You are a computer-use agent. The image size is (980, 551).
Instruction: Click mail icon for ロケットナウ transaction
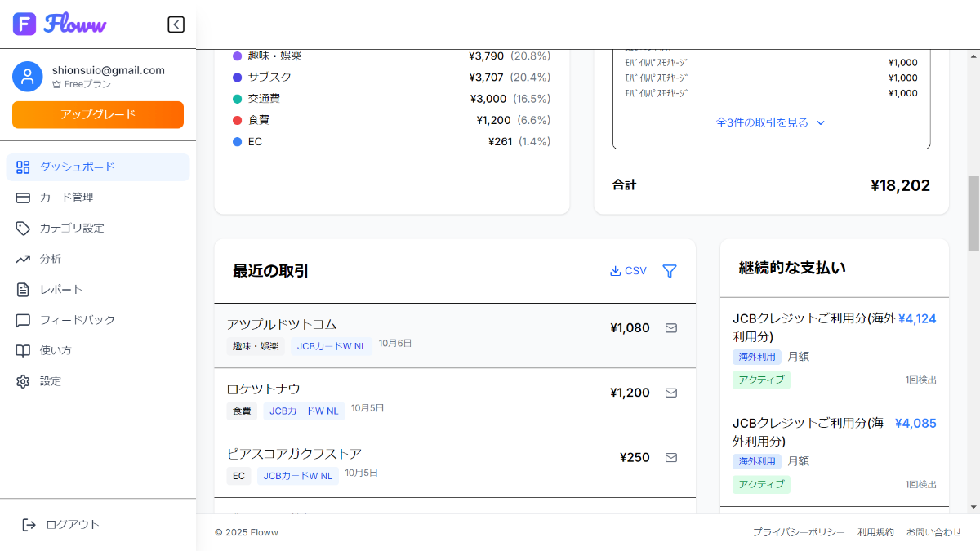[x=671, y=393]
